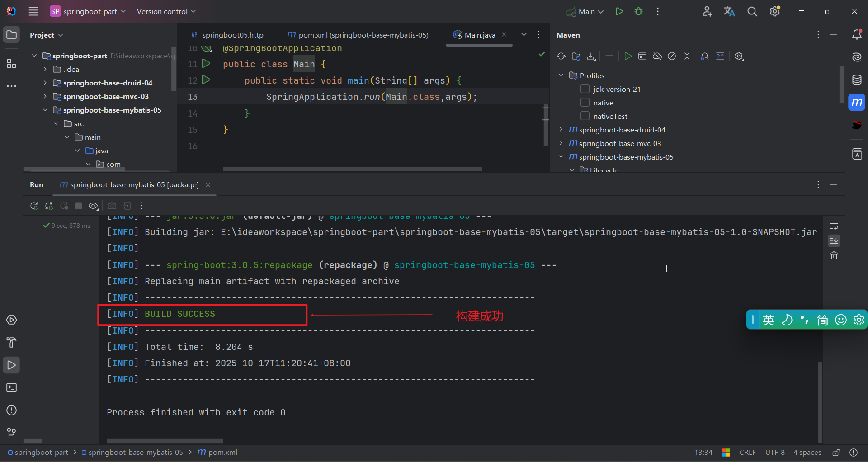Enable the nativeTest profile
868x462 pixels.
tap(585, 116)
